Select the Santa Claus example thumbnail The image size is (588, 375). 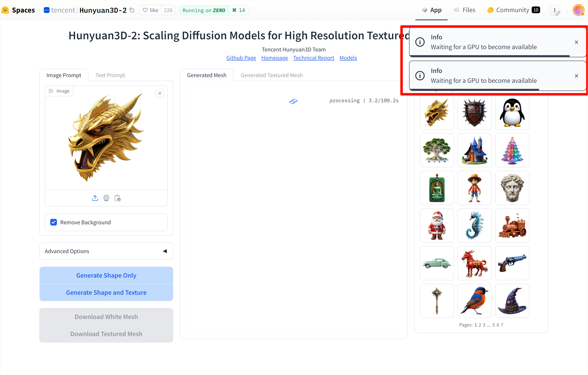pyautogui.click(x=437, y=226)
